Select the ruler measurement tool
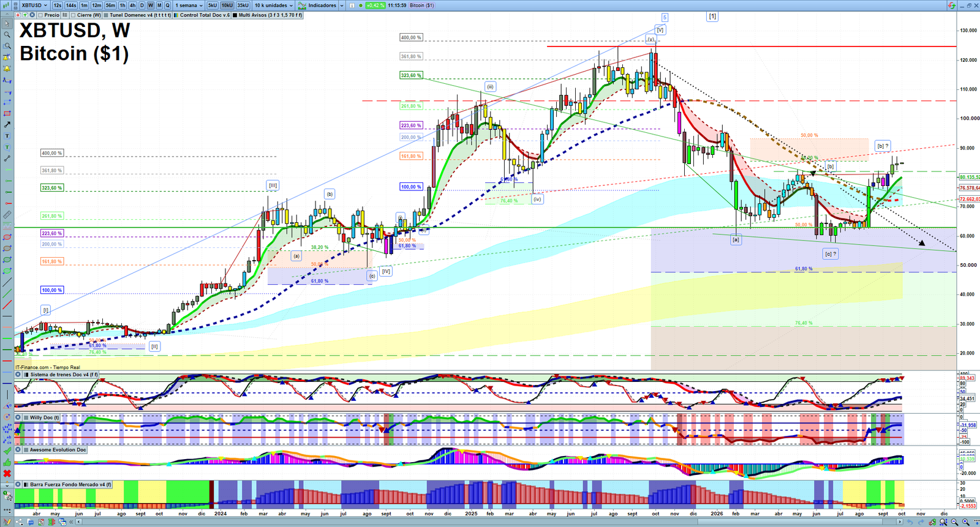Screen dimensions: 980x527 tap(7, 215)
